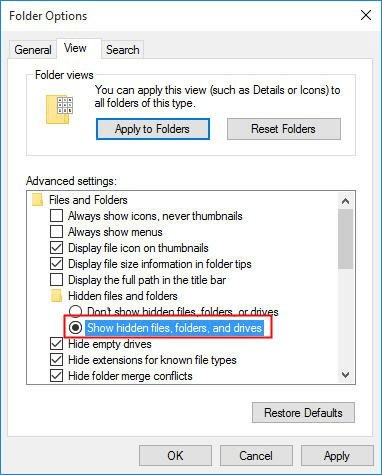The image size is (382, 475).
Task: Select the Files and Folders folder icon
Action: (37, 200)
